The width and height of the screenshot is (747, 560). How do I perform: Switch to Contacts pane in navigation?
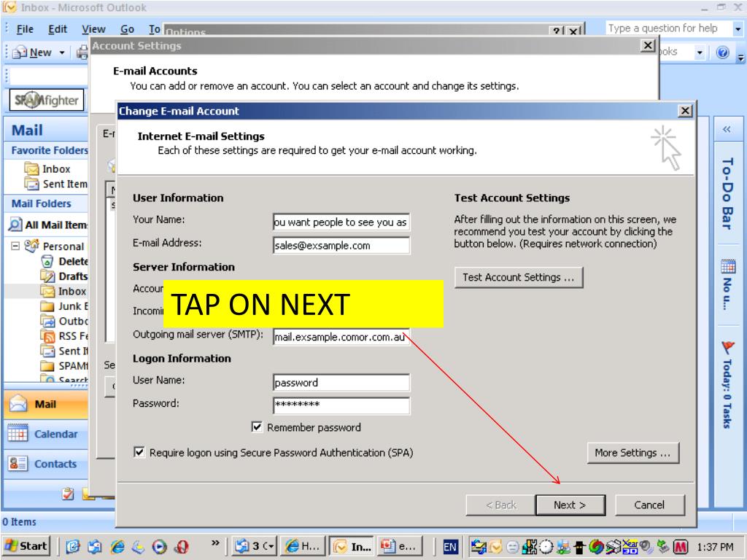(46, 464)
